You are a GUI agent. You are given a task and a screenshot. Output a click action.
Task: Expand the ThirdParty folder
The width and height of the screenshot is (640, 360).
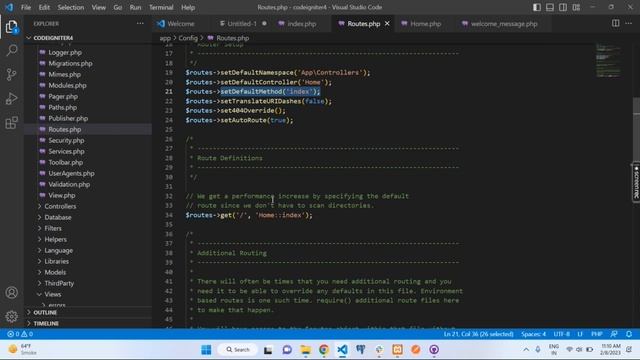59,283
